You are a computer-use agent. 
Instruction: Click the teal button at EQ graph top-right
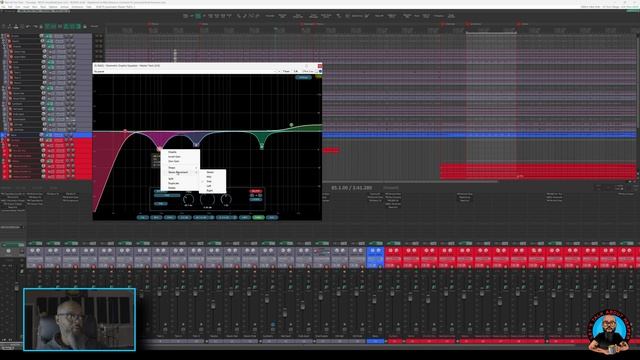[303, 77]
